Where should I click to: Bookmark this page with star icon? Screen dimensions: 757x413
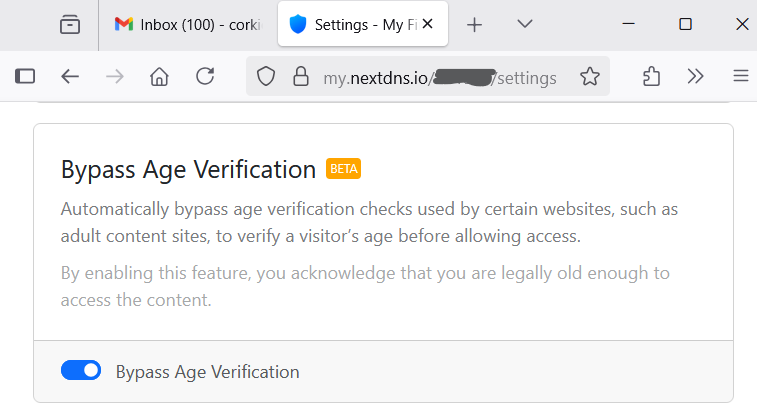click(x=590, y=76)
